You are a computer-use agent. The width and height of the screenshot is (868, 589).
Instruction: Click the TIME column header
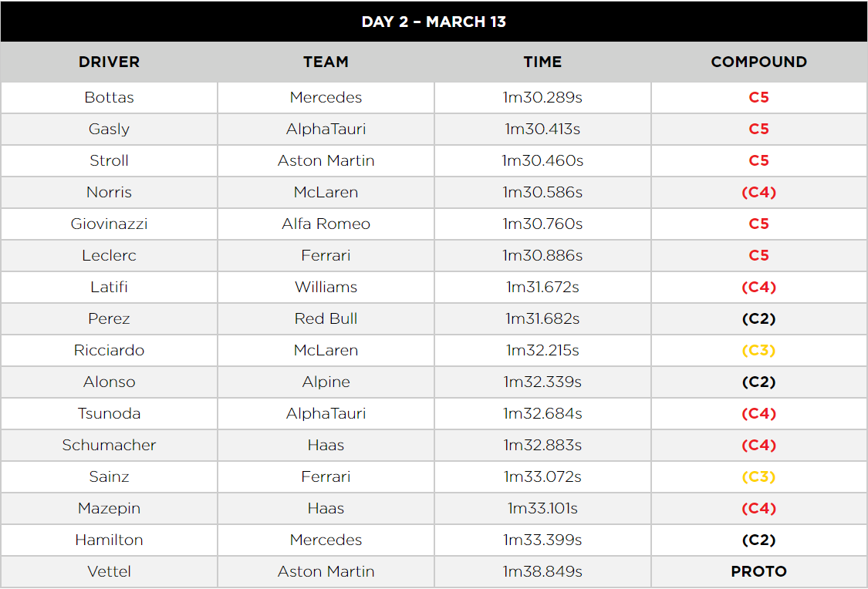tap(542, 62)
